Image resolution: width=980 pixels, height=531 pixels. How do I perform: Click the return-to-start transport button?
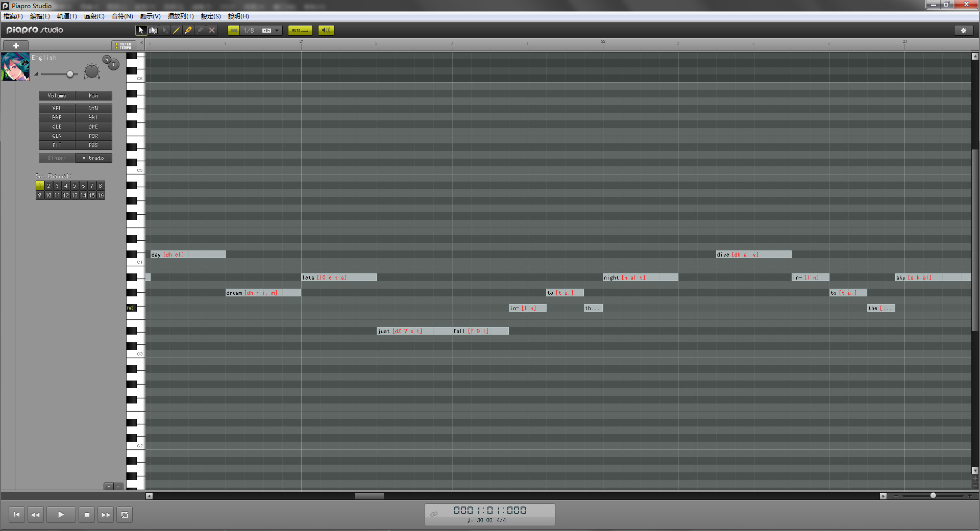[17, 515]
